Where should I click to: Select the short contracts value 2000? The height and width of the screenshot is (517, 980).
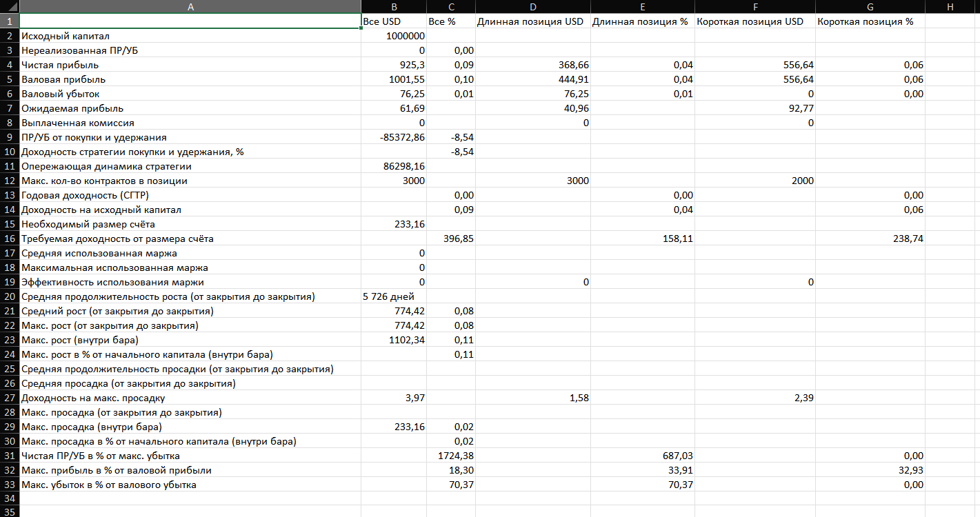[x=754, y=181]
